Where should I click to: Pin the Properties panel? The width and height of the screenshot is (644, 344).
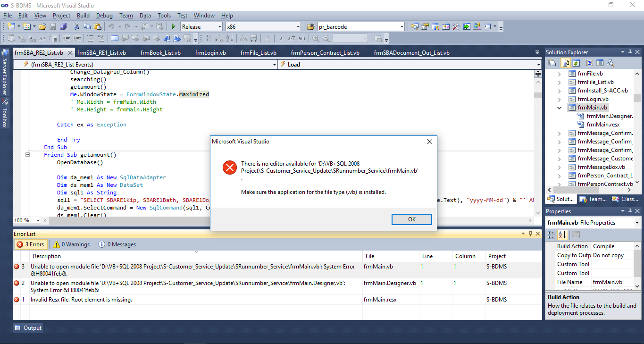pyautogui.click(x=629, y=211)
